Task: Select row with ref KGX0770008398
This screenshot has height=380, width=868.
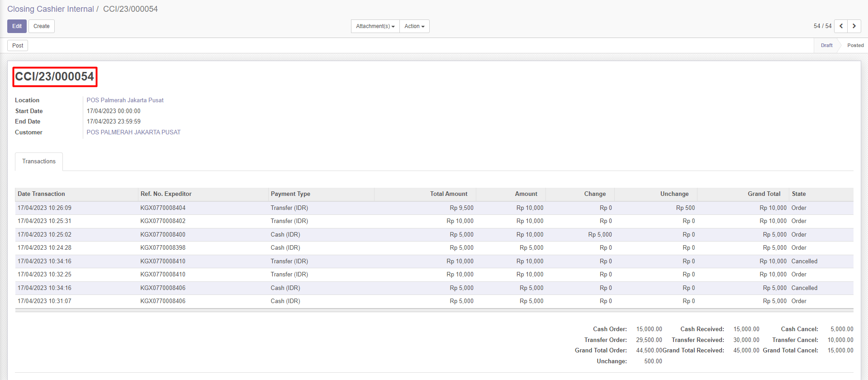Action: [x=434, y=248]
